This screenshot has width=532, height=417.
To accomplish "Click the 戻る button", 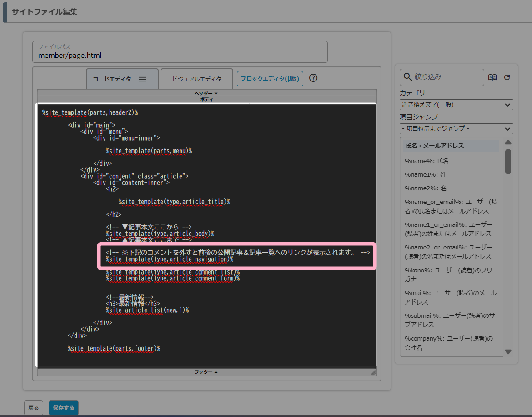I will click(x=34, y=408).
